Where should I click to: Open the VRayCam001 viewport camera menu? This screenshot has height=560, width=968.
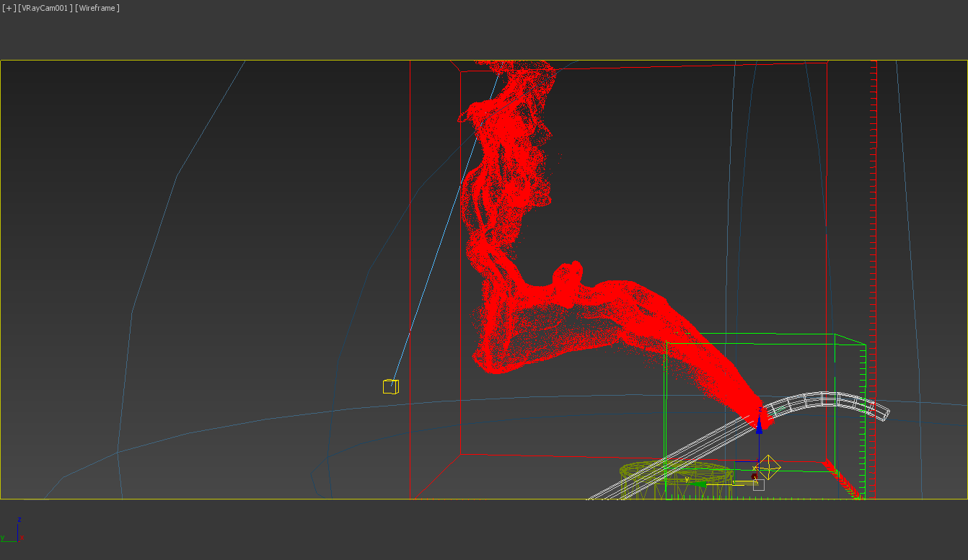45,8
